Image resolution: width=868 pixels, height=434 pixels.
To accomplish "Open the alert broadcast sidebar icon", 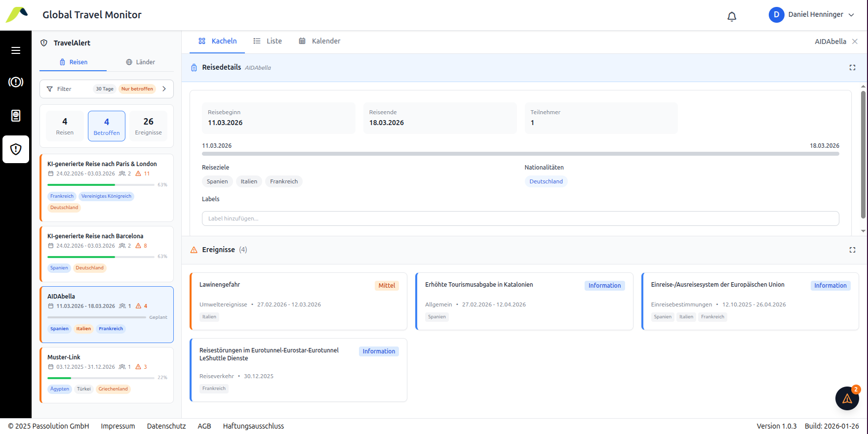I will pyautogui.click(x=16, y=82).
